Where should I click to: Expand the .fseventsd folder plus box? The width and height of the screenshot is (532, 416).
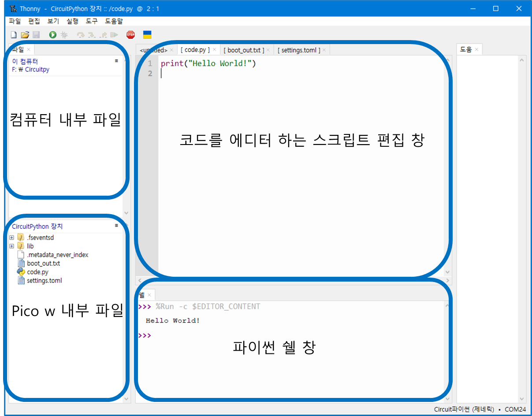coord(12,238)
